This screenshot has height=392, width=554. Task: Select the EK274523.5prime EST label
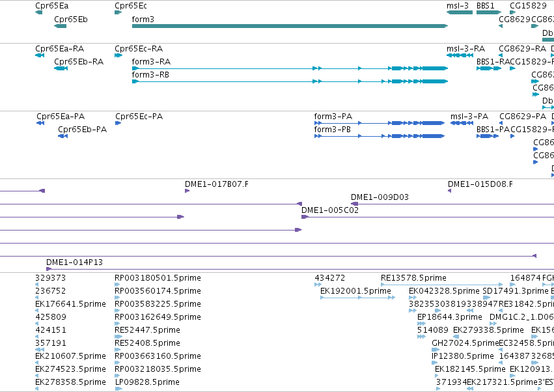71,369
